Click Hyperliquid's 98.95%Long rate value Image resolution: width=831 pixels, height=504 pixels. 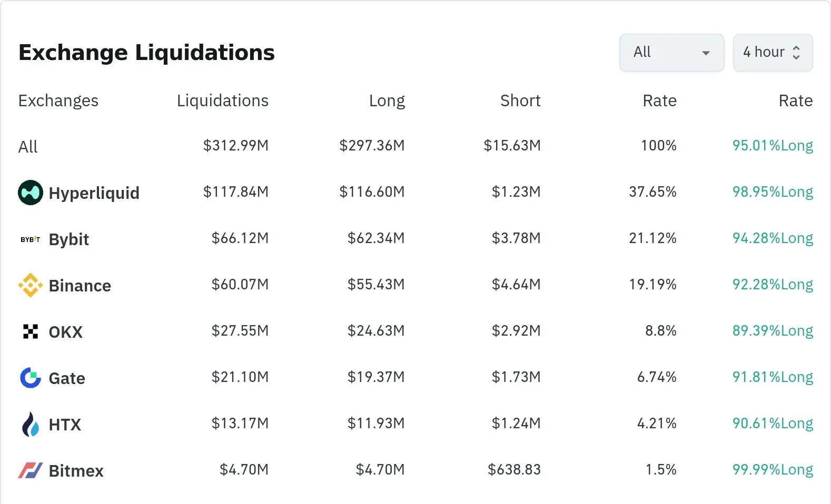pos(772,192)
